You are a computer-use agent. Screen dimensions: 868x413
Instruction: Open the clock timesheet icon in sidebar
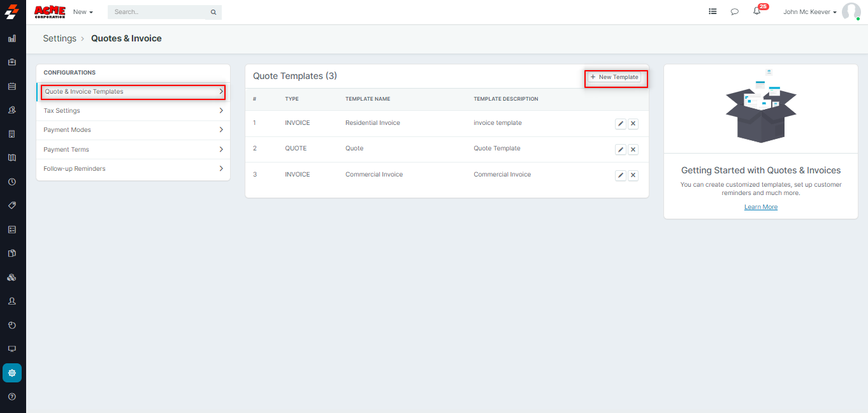tap(11, 182)
